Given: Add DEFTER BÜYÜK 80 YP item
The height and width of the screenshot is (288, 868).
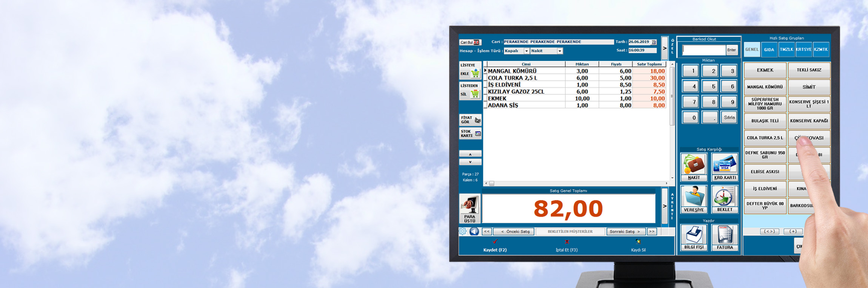Looking at the screenshot, I should coord(765,206).
